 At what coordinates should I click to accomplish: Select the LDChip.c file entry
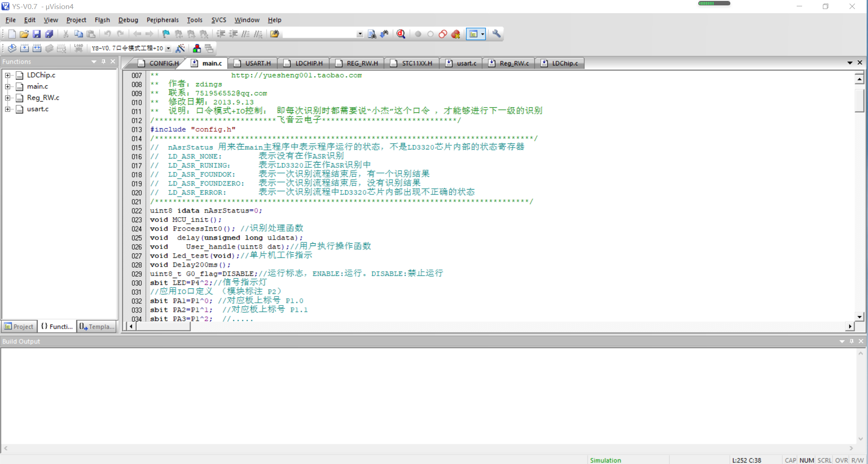(41, 75)
